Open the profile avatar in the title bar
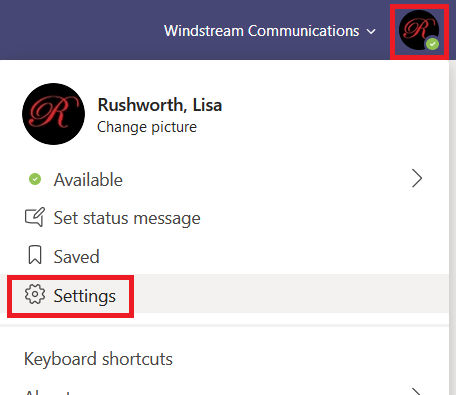Screen dimensions: 457x395 coord(419,30)
